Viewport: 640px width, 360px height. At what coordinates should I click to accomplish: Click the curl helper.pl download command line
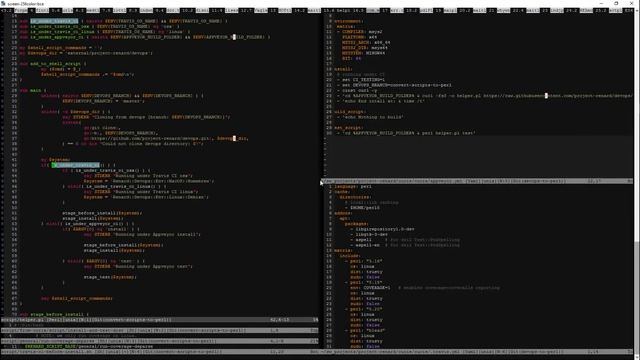pos(485,96)
